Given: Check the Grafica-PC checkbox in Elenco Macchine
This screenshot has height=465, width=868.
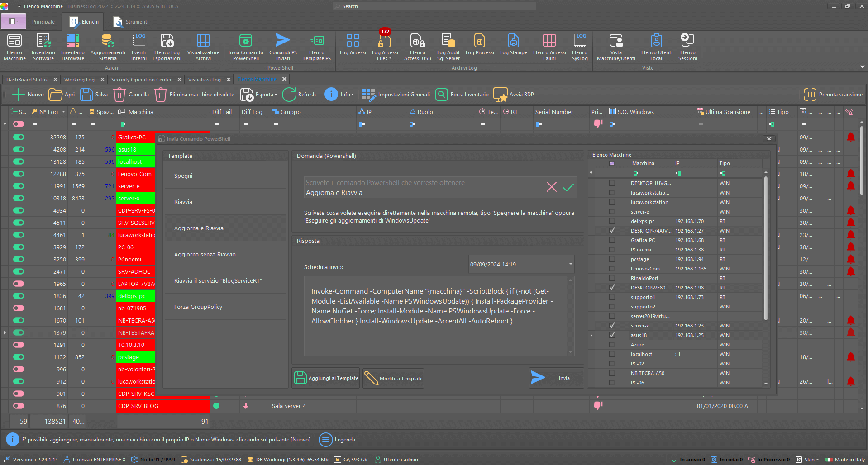Looking at the screenshot, I should tap(612, 240).
